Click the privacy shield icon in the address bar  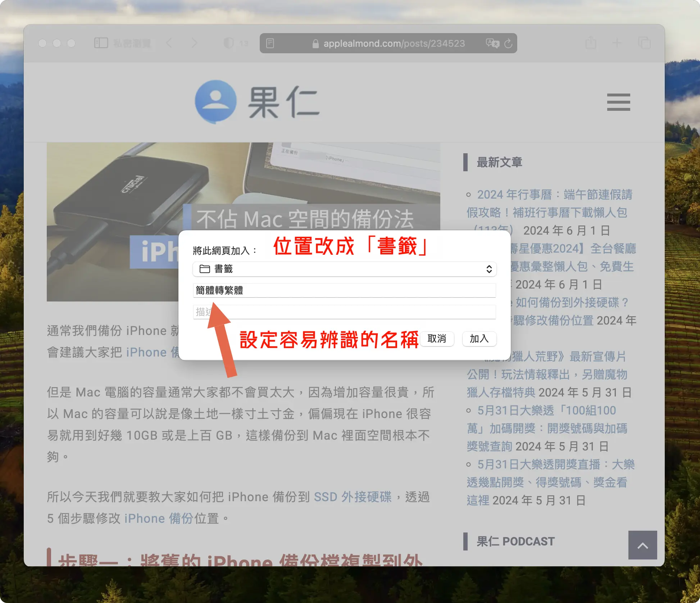(229, 43)
